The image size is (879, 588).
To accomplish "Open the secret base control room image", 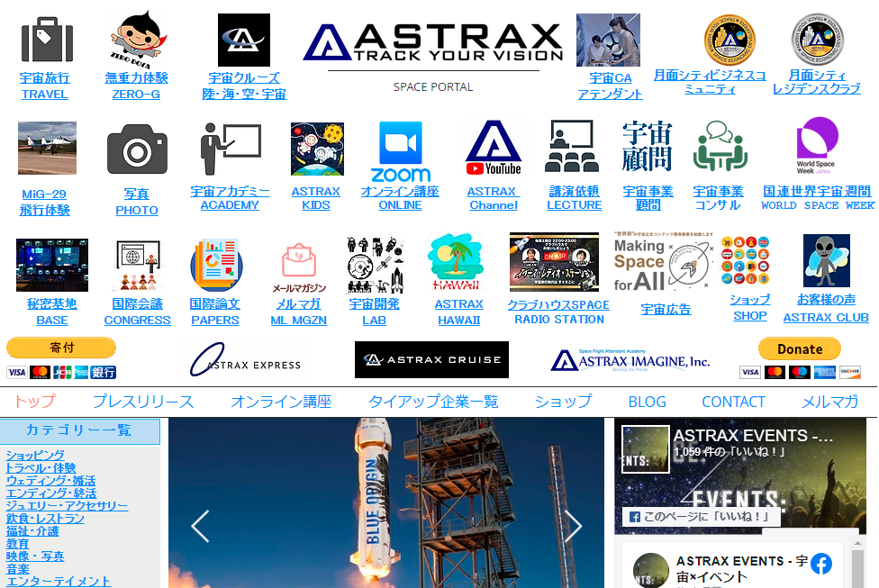I will coord(52,265).
